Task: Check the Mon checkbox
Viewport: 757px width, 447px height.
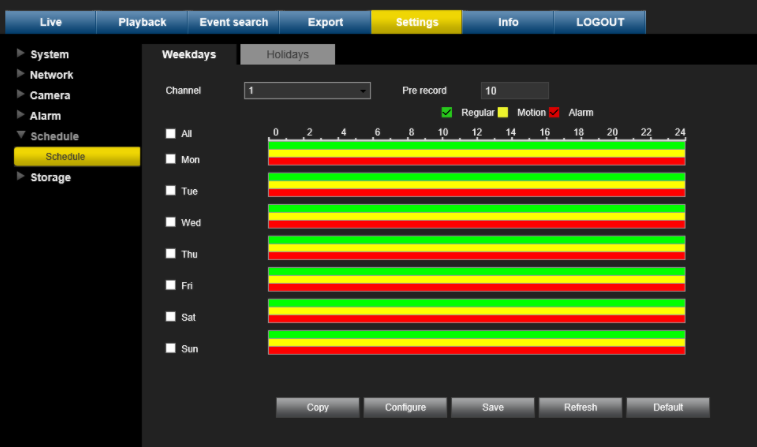Action: pyautogui.click(x=171, y=159)
